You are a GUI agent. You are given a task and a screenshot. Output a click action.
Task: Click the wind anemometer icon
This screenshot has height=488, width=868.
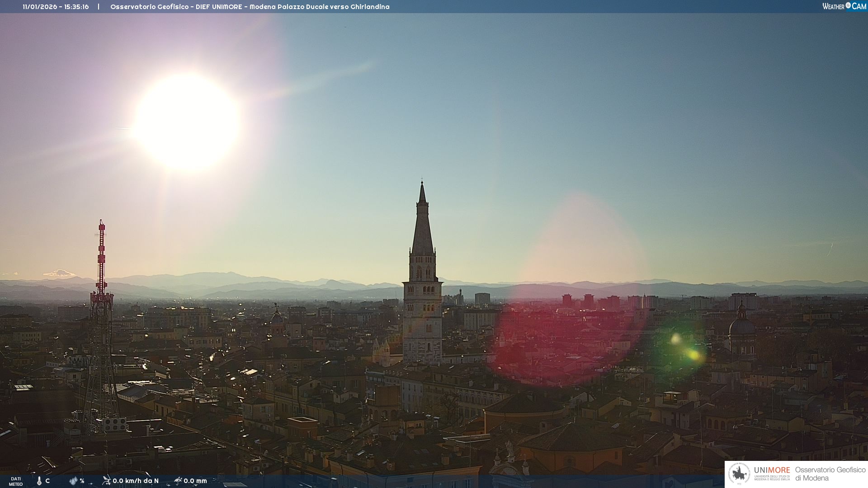(106, 480)
